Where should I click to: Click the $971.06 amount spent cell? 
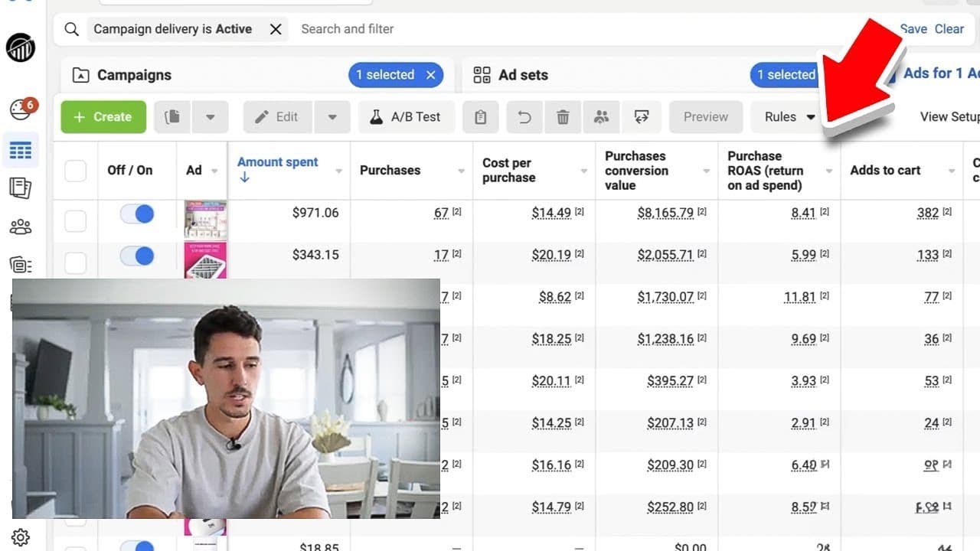click(315, 213)
